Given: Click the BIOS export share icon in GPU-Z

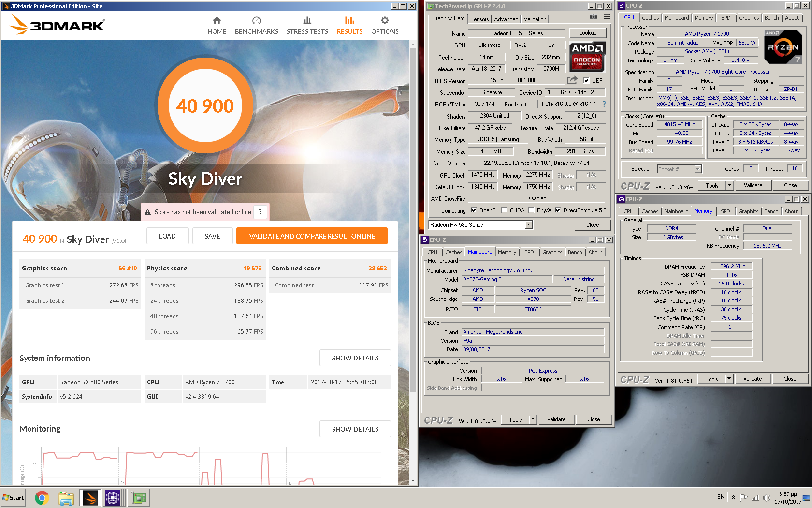Looking at the screenshot, I should pyautogui.click(x=572, y=80).
